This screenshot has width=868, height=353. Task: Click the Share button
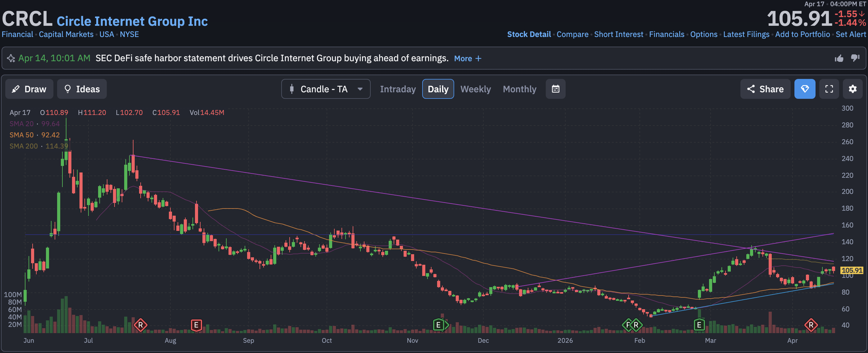point(765,89)
